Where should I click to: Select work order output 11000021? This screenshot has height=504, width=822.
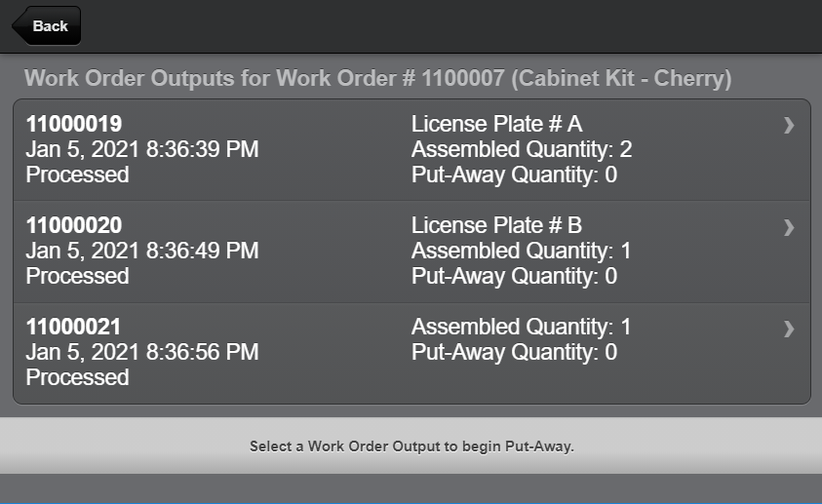(x=74, y=327)
